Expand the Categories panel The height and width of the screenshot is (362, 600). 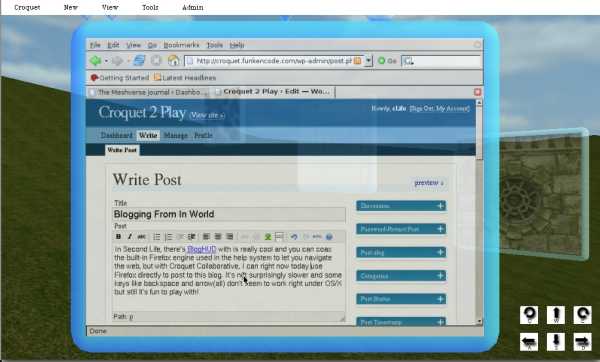click(x=401, y=276)
